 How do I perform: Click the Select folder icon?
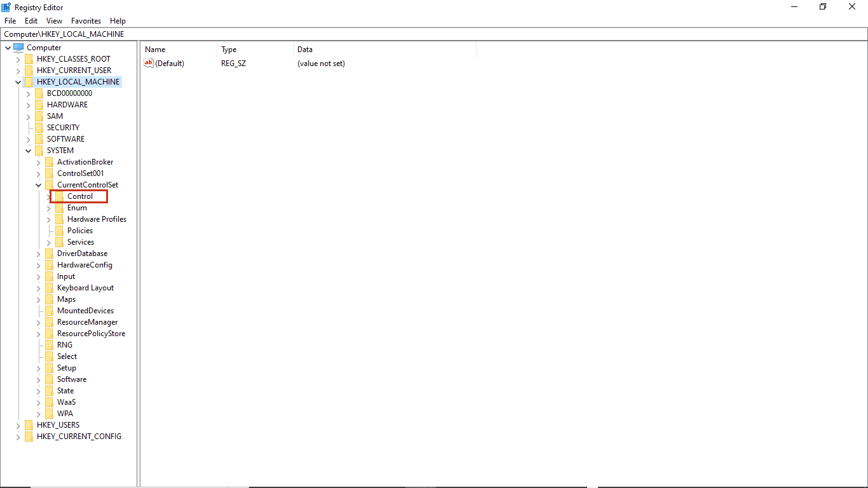(x=49, y=356)
